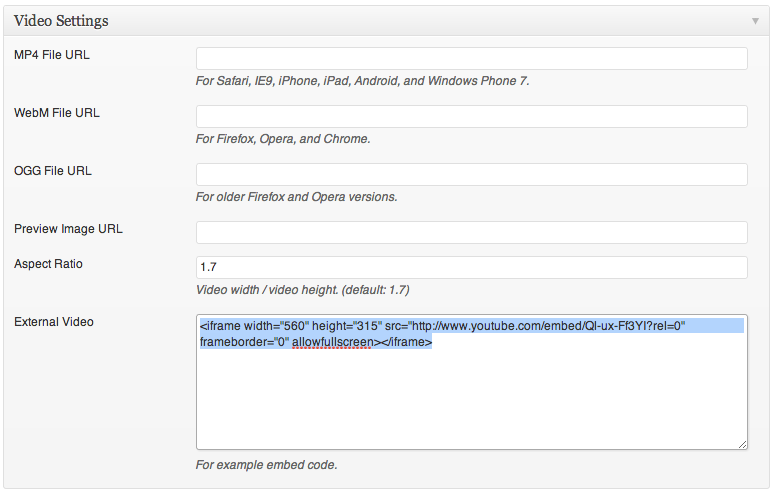Click the External Video textarea resize handle
Image resolution: width=774 pixels, height=493 pixels.
(742, 445)
